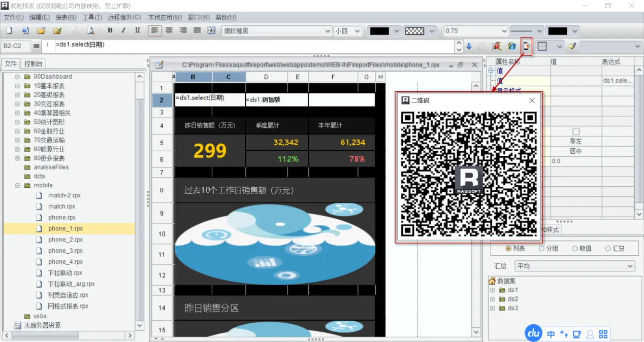
Task: Tick the checkbox in the property value column
Action: pos(576,132)
